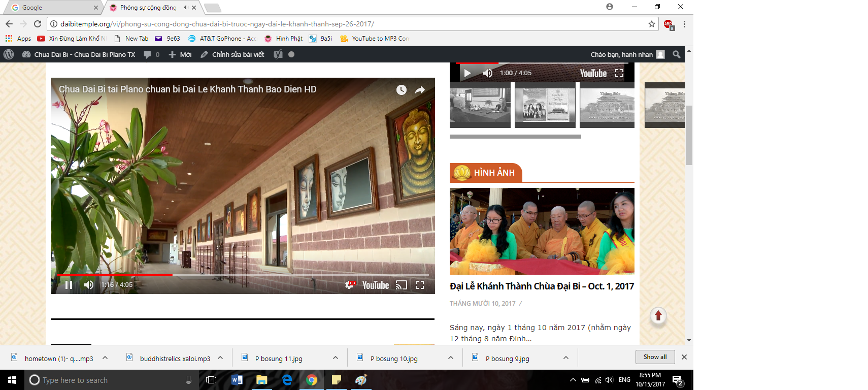Screen dimensions: 868x390
Task: Switch to the Google tab
Action: pyautogui.click(x=51, y=8)
